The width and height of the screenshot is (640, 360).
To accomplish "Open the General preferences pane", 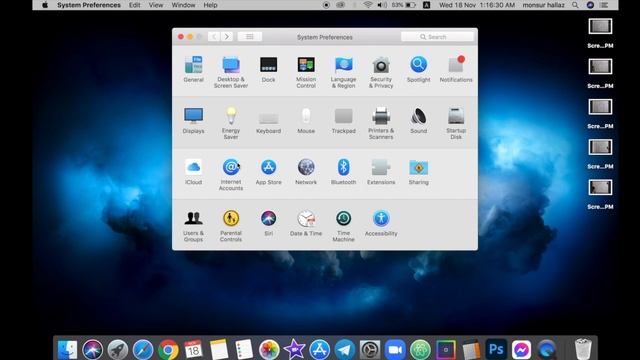I will coord(193,69).
